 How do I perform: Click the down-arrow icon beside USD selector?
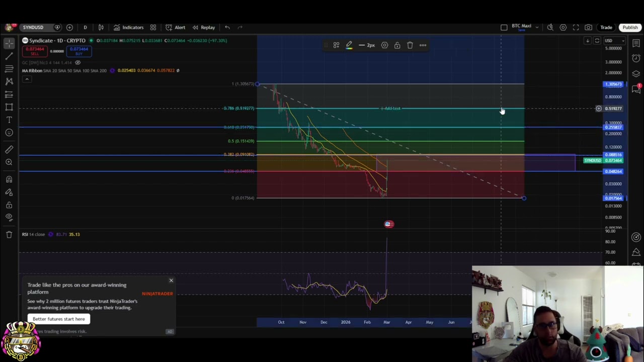(x=587, y=41)
